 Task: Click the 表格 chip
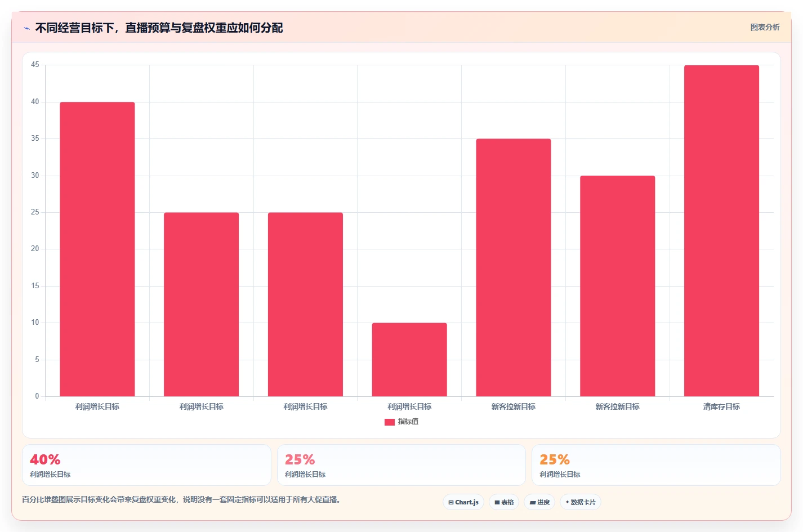pyautogui.click(x=504, y=502)
